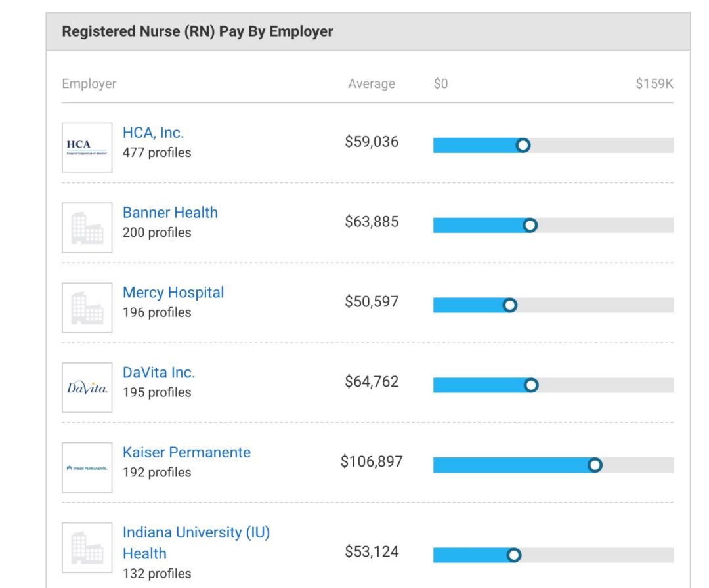Click the $63,885 average salary value
This screenshot has height=588, width=709.
372,222
